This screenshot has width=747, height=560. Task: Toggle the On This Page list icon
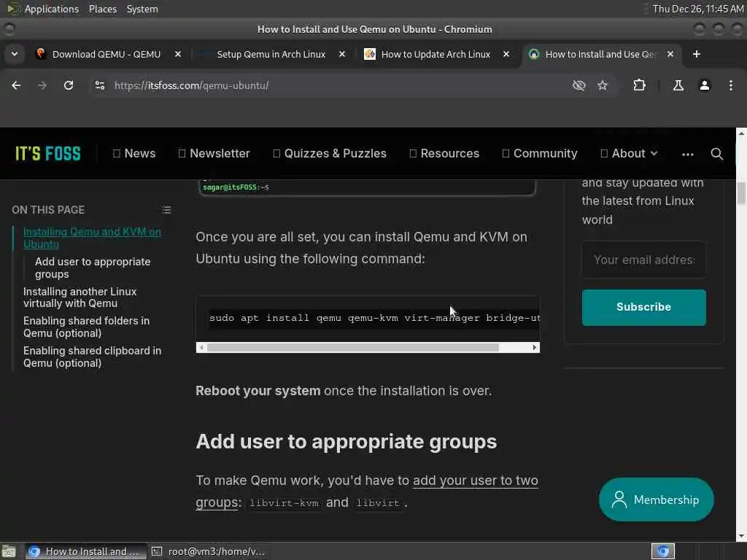point(166,209)
